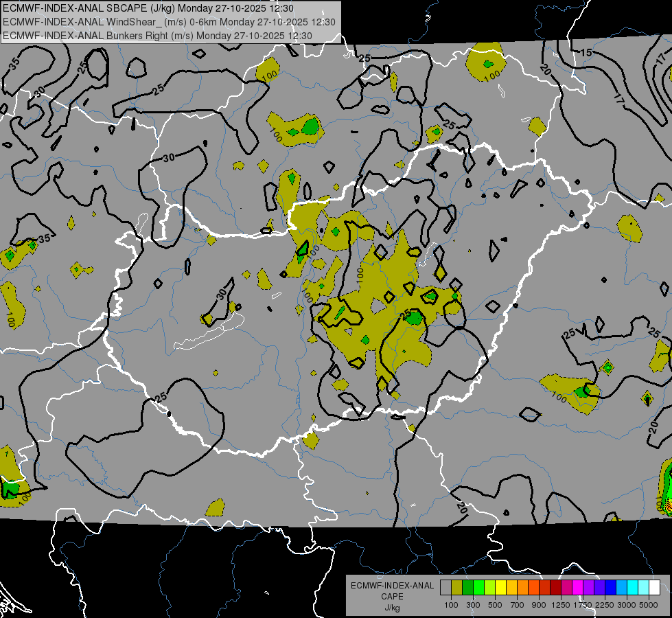Click the 900 value on the legend scale

pyautogui.click(x=539, y=605)
